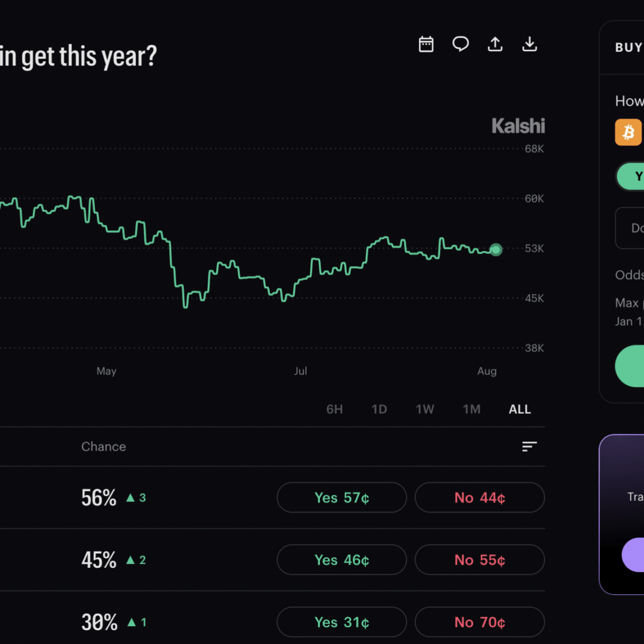The image size is (644, 644).
Task: Select the 1W time range
Action: 425,409
